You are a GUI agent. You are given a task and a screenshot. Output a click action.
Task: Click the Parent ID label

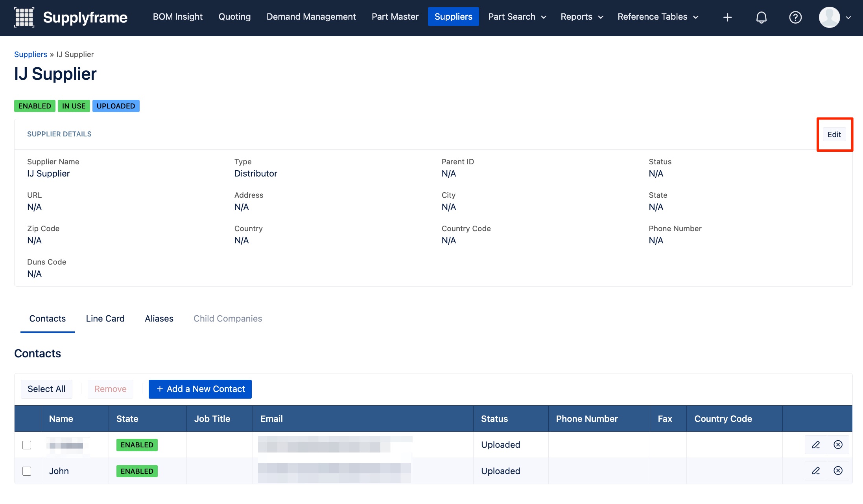pos(457,162)
